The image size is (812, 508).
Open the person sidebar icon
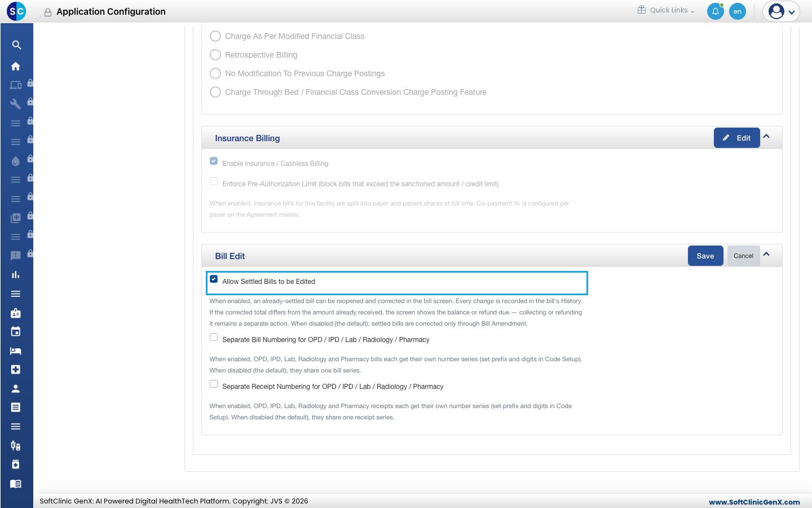coord(16,388)
